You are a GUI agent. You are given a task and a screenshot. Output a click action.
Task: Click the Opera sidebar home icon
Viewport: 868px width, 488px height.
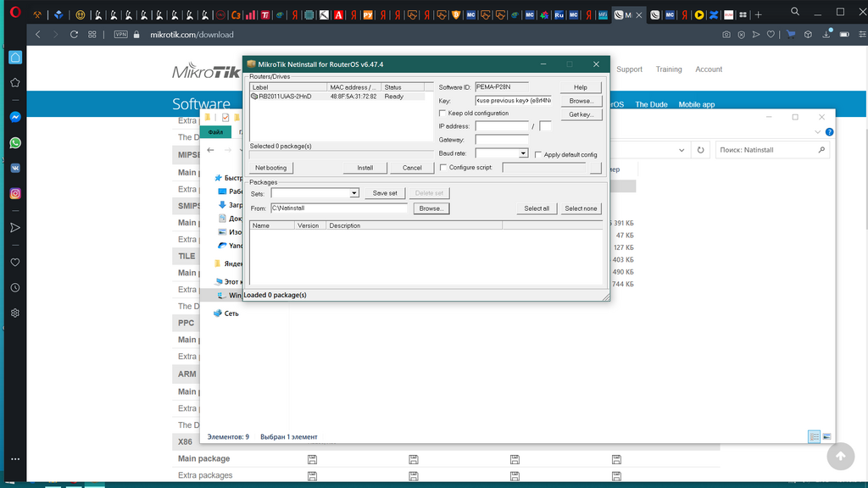[15, 58]
